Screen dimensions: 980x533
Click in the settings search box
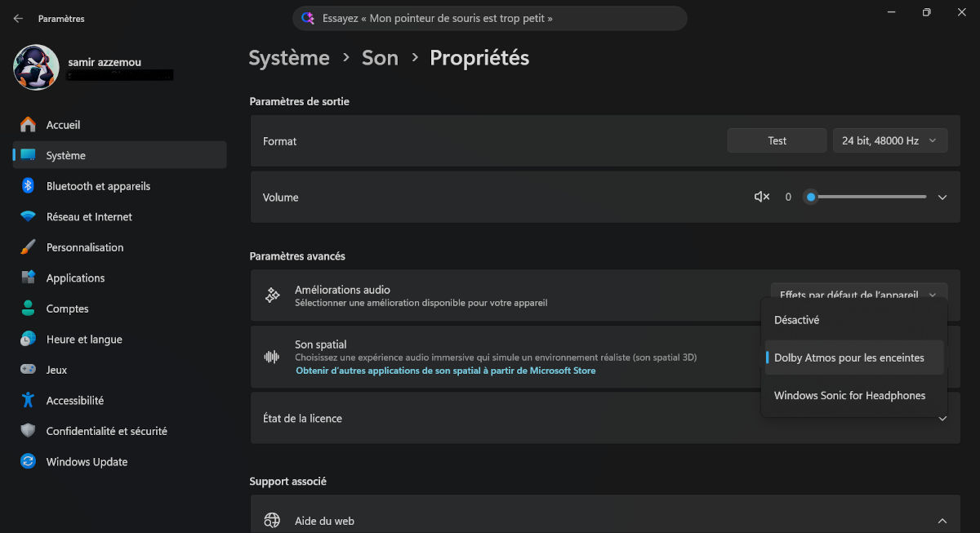(x=490, y=18)
